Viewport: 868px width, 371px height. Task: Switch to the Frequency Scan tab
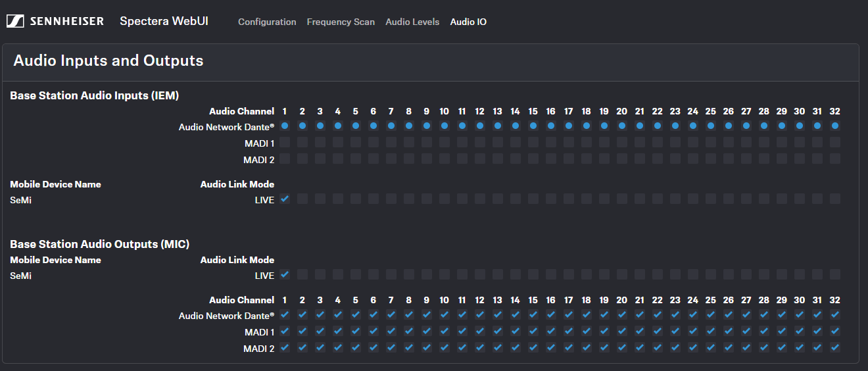(x=341, y=22)
